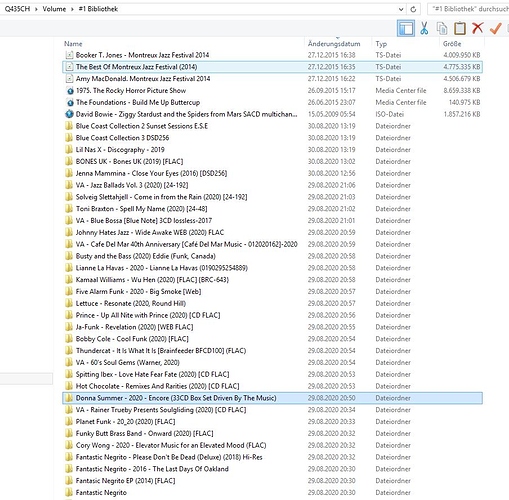Click the size value 8.659.338 KB
Image resolution: width=509 pixels, height=500 pixels.
point(462,91)
